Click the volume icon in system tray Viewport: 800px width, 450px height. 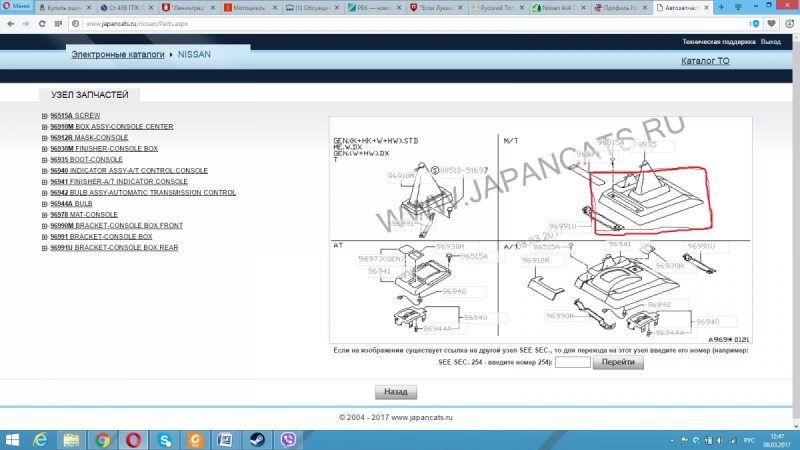coord(720,440)
